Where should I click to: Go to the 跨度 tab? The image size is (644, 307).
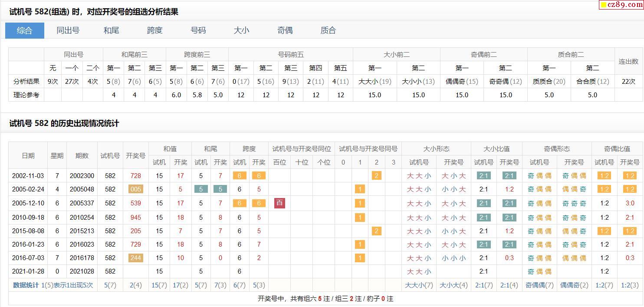click(x=155, y=30)
